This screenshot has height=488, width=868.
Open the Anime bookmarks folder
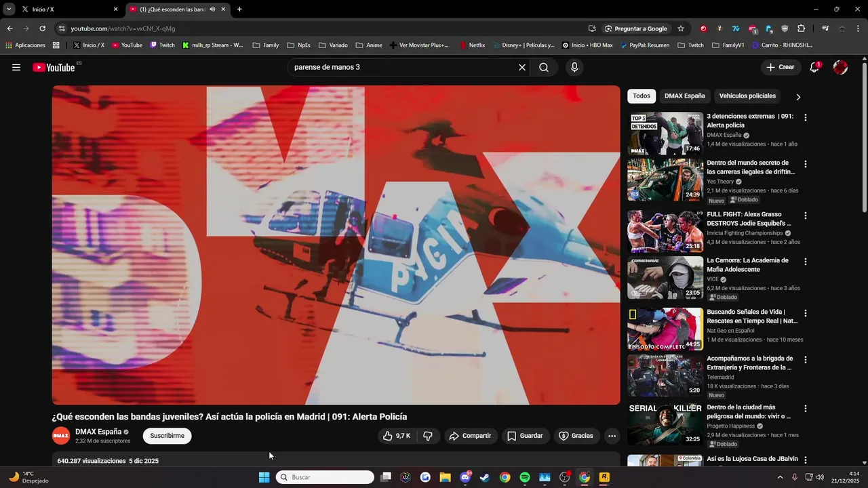coord(369,45)
